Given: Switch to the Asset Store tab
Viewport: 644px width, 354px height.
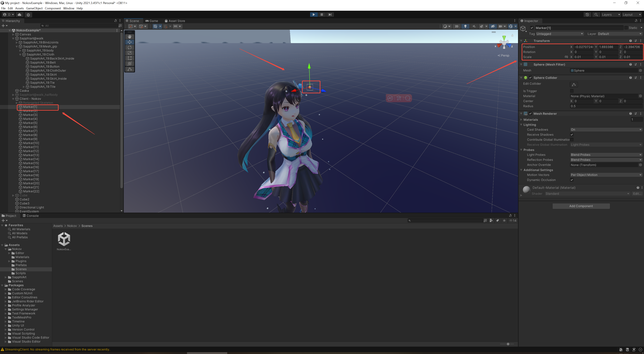Looking at the screenshot, I should pyautogui.click(x=175, y=21).
